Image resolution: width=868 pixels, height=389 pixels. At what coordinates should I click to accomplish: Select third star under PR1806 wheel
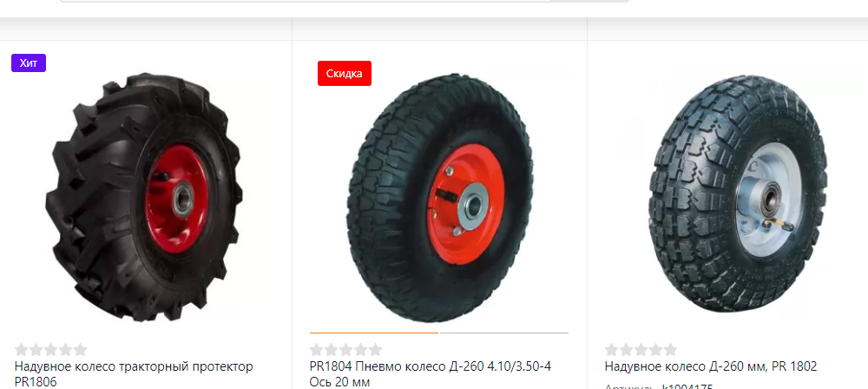51,350
